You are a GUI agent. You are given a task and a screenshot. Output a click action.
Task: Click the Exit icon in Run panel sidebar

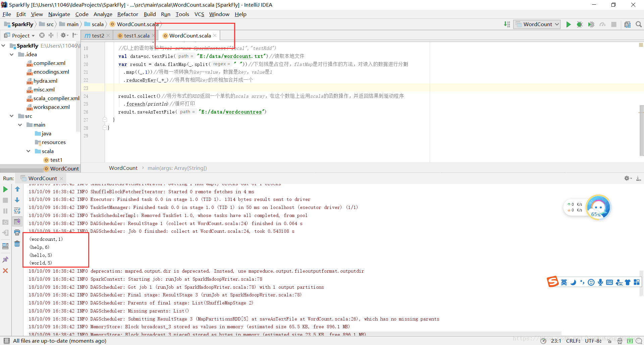click(5, 232)
